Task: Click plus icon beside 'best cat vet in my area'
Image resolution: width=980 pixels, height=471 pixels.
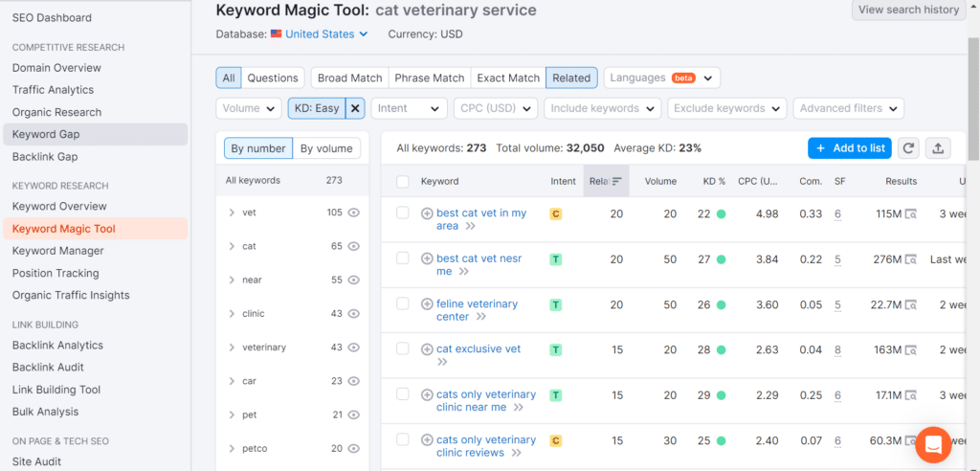Action: point(427,213)
